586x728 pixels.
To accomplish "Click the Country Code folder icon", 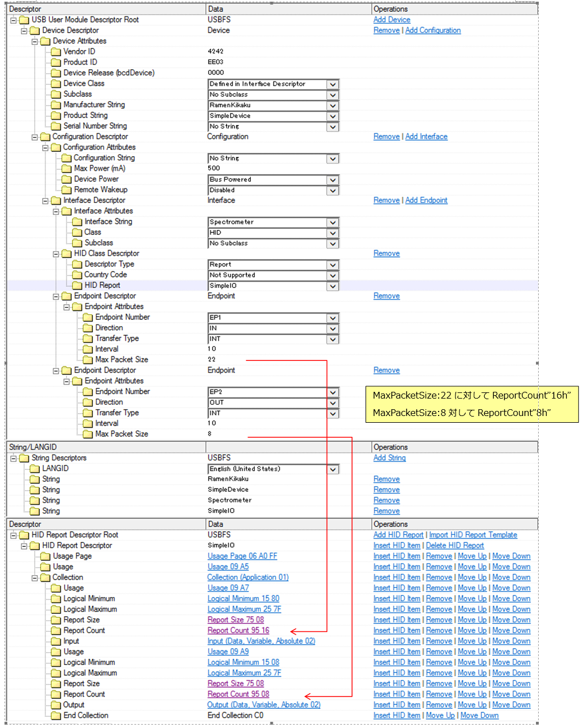I will click(x=77, y=275).
